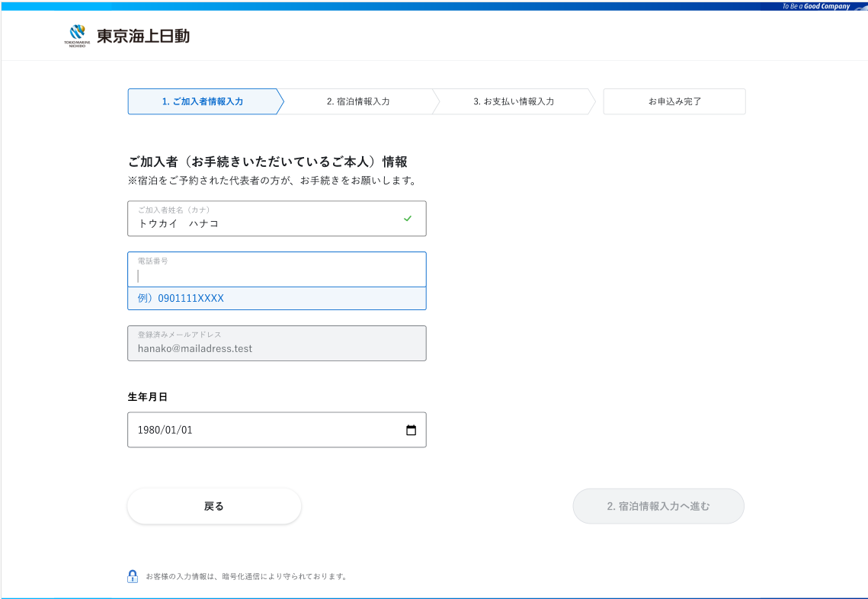
Task: Select the year 1980 in birth date
Action: point(149,430)
